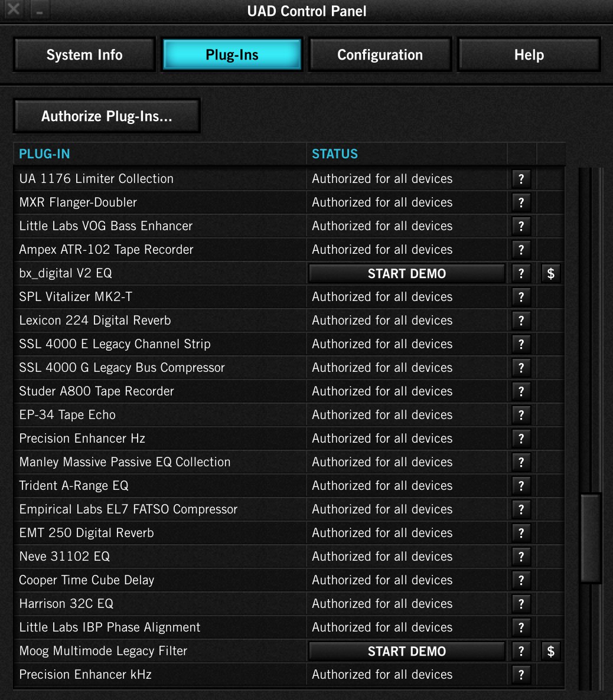Select SSL 4000 E Legacy Channel Strip name
Screen dimensions: 613x700
click(x=115, y=344)
